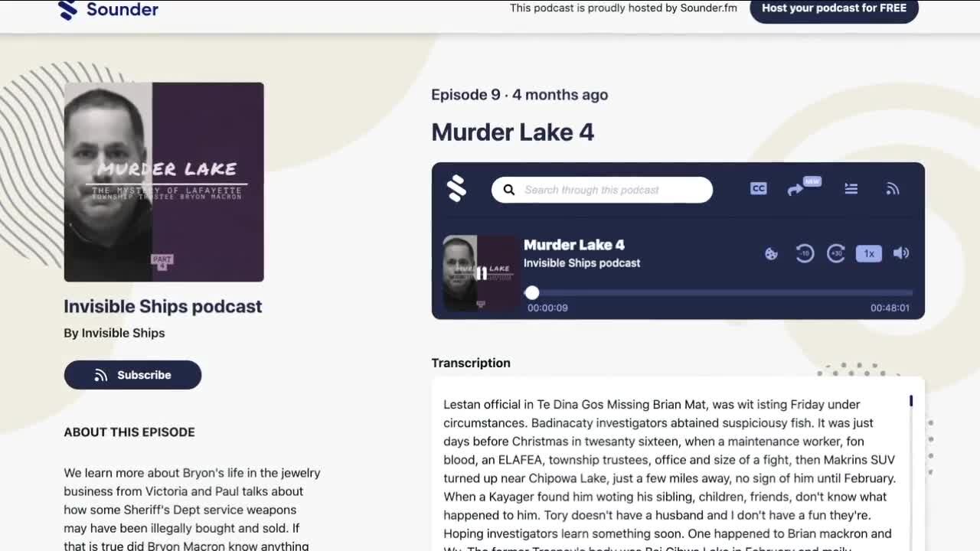Click Invisible Ships podcast label in player
Viewport: 980px width, 551px height.
582,262
